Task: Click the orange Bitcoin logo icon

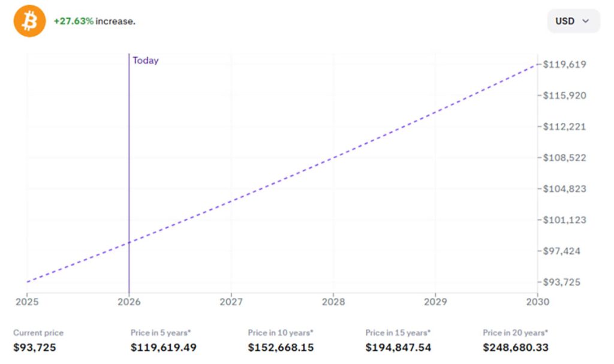Action: 29,22
